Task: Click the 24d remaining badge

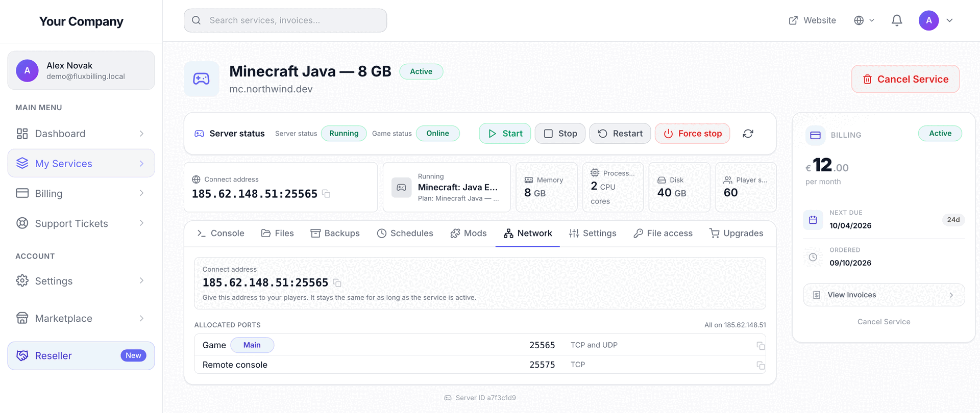Action: 953,220
